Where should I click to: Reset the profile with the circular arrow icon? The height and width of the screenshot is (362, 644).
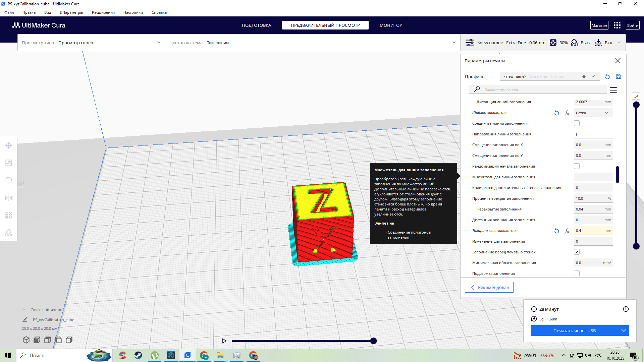pyautogui.click(x=607, y=76)
